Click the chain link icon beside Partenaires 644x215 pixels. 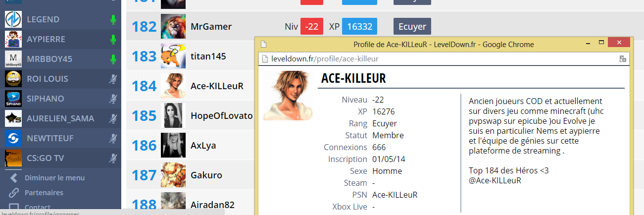14,193
